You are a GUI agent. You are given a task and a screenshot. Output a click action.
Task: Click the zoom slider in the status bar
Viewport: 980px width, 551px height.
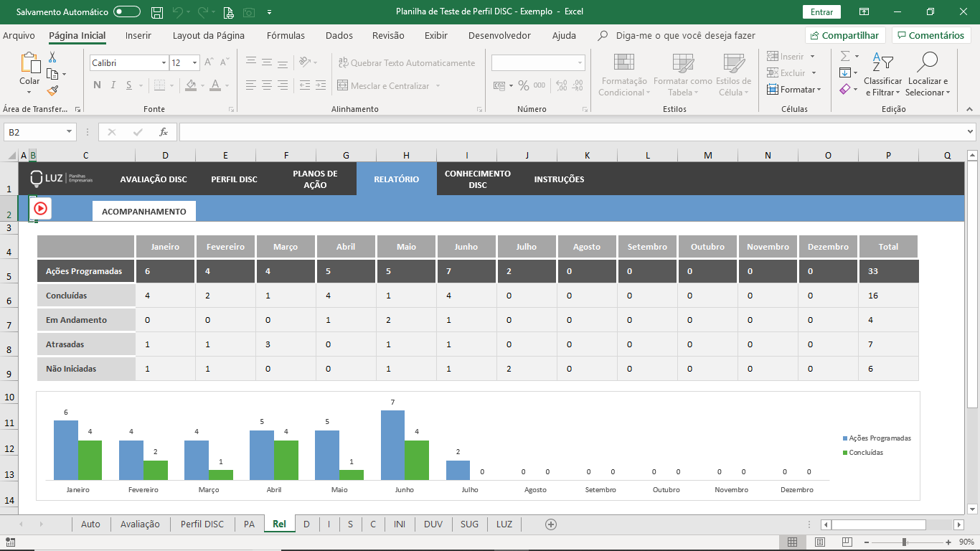click(x=905, y=542)
